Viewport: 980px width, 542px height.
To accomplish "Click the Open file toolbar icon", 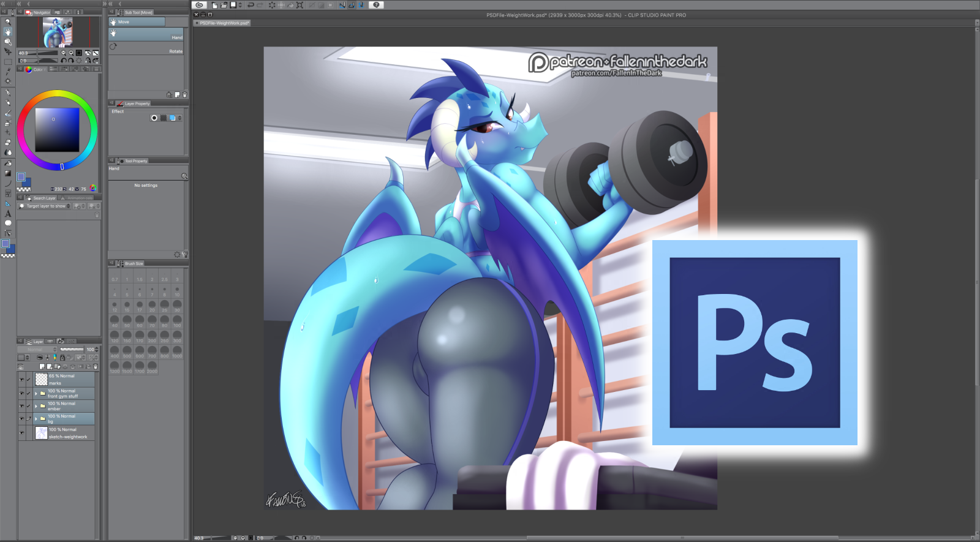I will point(224,5).
